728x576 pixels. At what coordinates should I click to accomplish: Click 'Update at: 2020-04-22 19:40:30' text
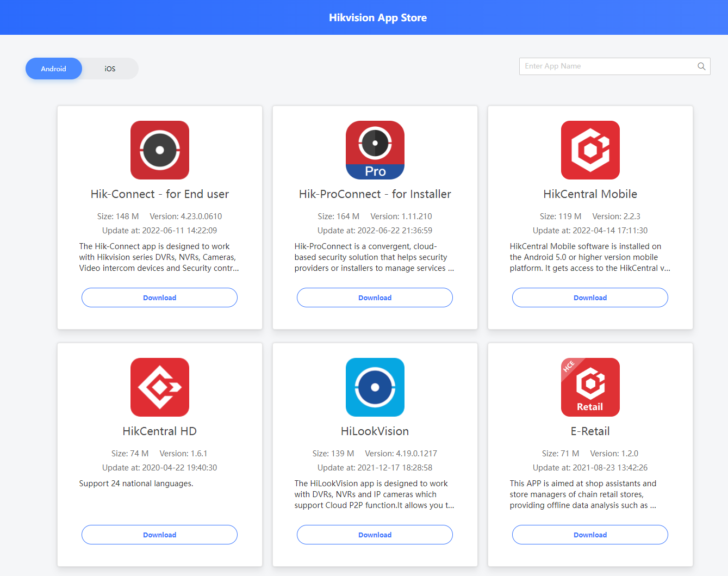coord(160,468)
